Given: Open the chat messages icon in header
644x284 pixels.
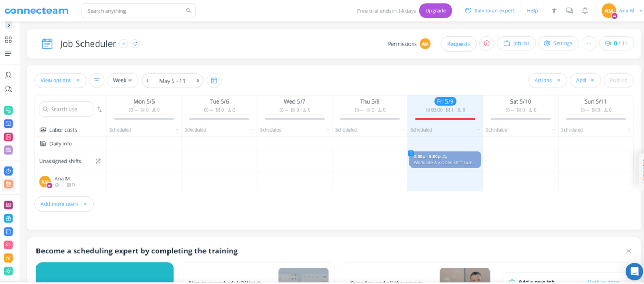Looking at the screenshot, I should [569, 11].
